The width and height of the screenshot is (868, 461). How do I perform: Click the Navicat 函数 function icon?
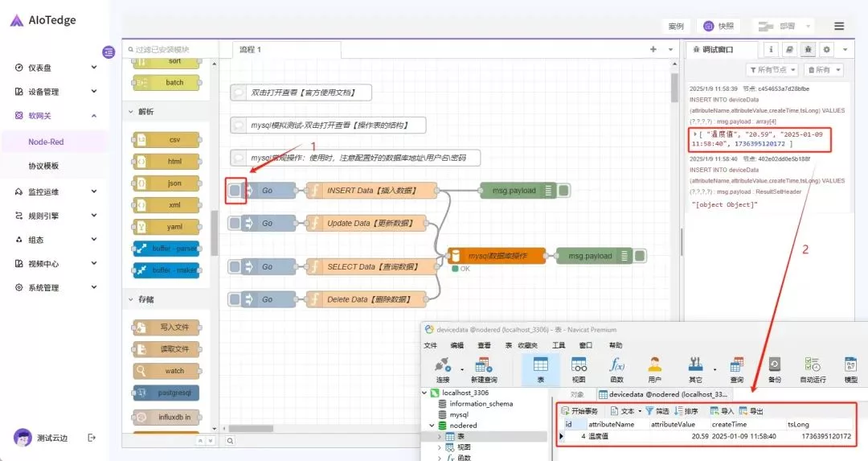tap(616, 369)
